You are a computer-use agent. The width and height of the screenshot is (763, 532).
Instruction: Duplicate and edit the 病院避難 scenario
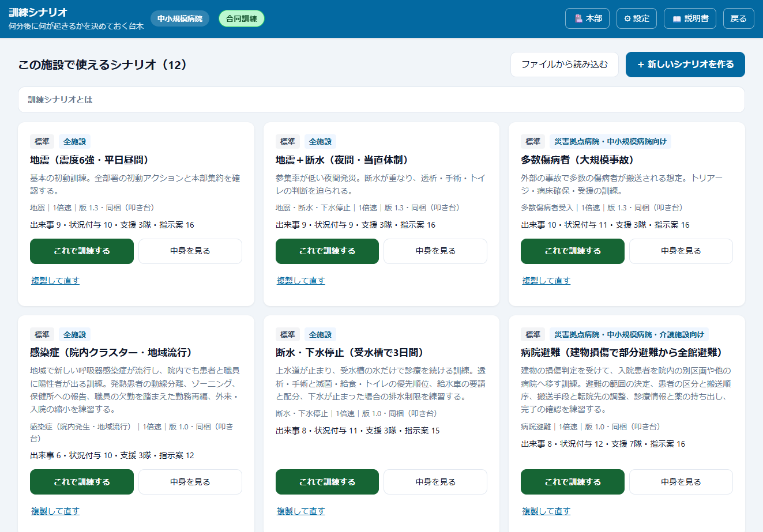click(546, 511)
